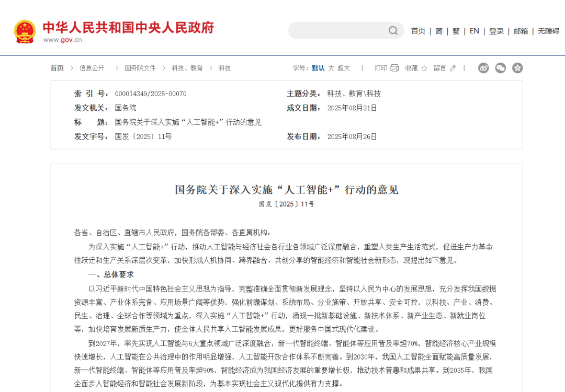Click the site title 中华人民共和国中央人民政府
The height and width of the screenshot is (392, 565).
128,27
